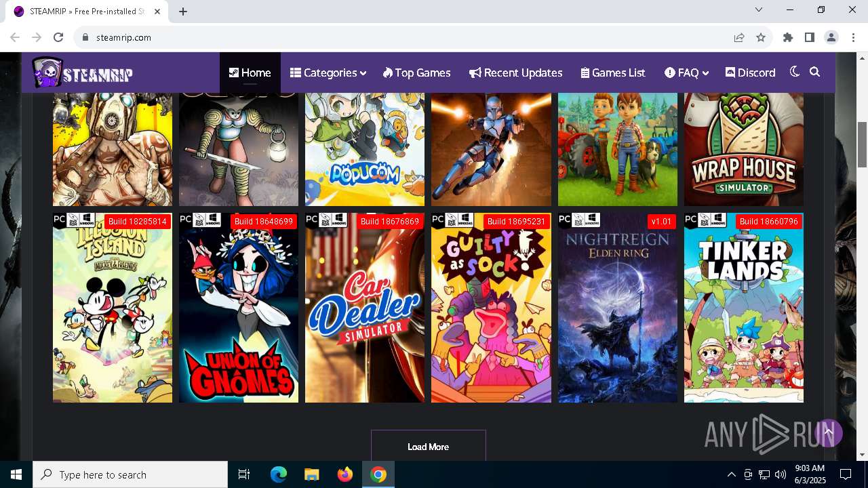Click the browser forward arrow
This screenshot has height=488, width=868.
point(37,37)
